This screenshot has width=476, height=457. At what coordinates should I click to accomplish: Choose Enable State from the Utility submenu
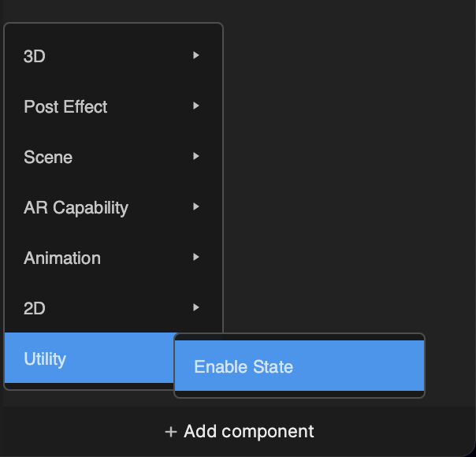coord(299,366)
